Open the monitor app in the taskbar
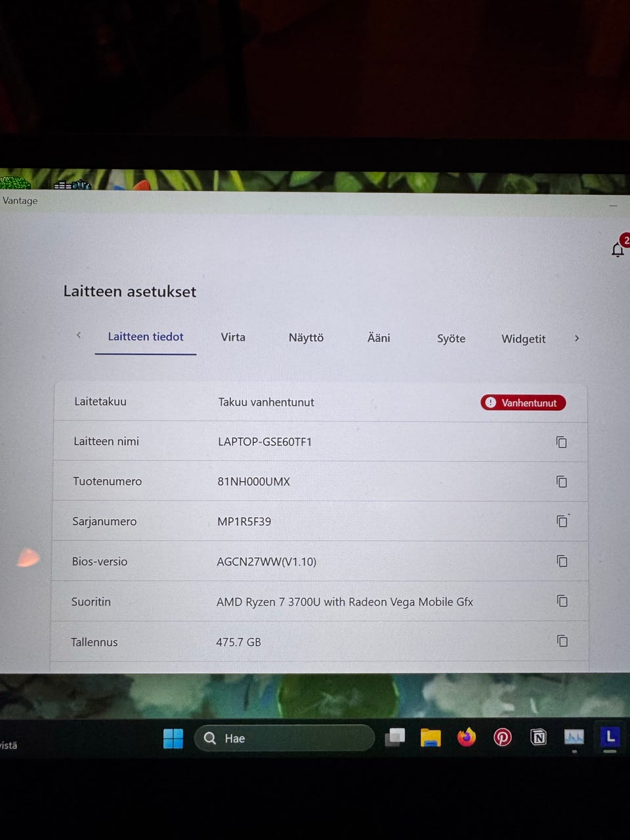 [574, 737]
